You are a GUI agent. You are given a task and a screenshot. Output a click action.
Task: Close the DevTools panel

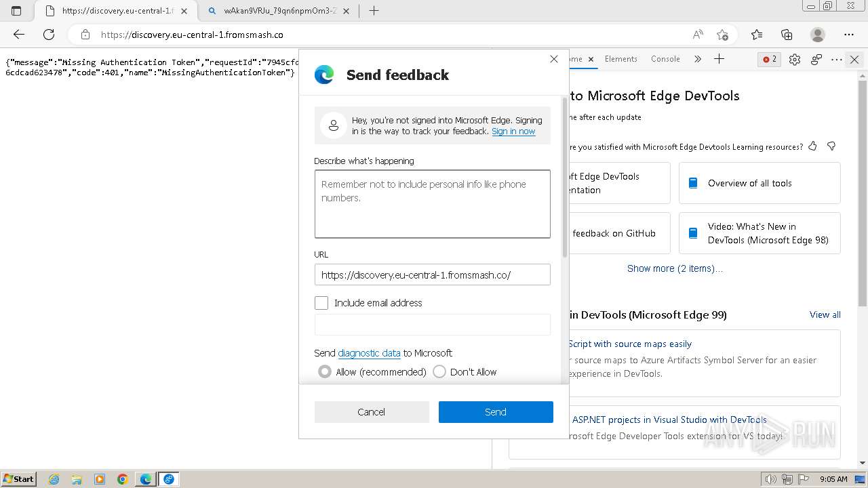pos(854,60)
